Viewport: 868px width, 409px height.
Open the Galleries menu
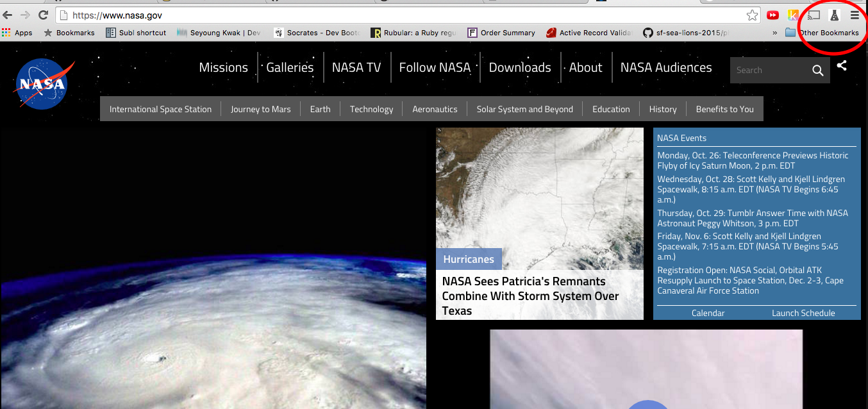pos(290,67)
